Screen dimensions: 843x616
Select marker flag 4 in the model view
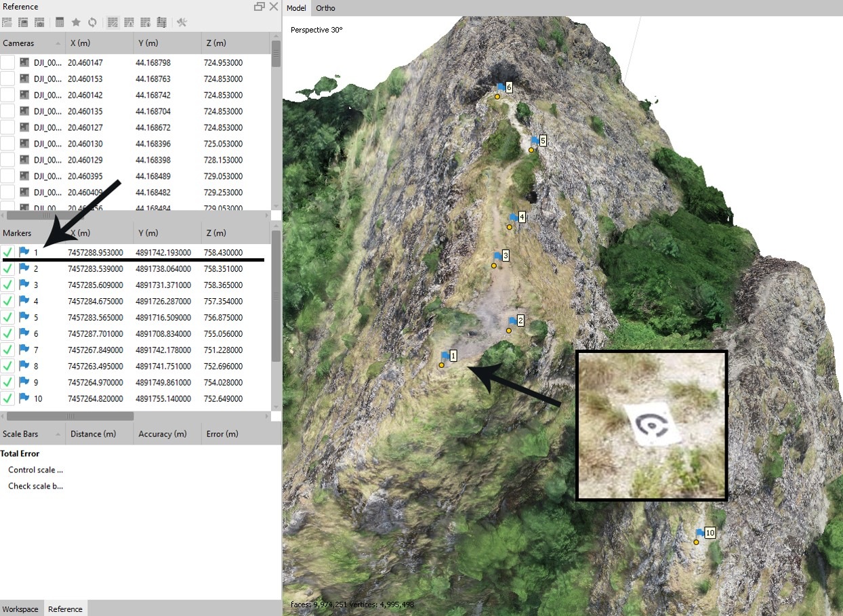click(514, 218)
